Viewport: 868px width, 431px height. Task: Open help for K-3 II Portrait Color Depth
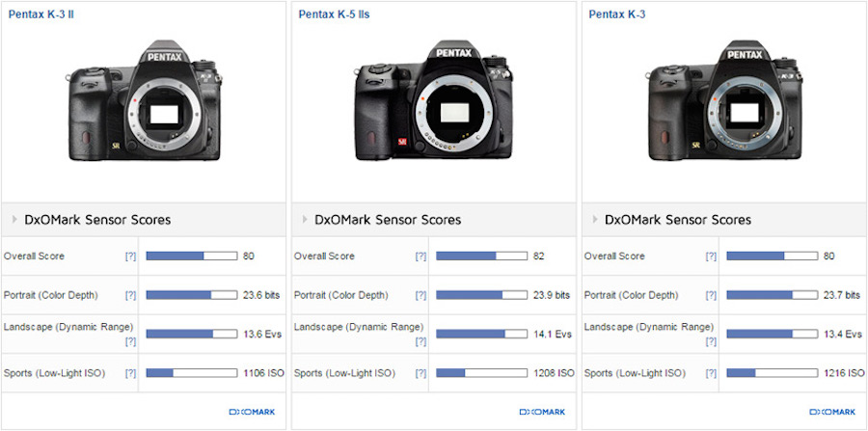(x=130, y=295)
